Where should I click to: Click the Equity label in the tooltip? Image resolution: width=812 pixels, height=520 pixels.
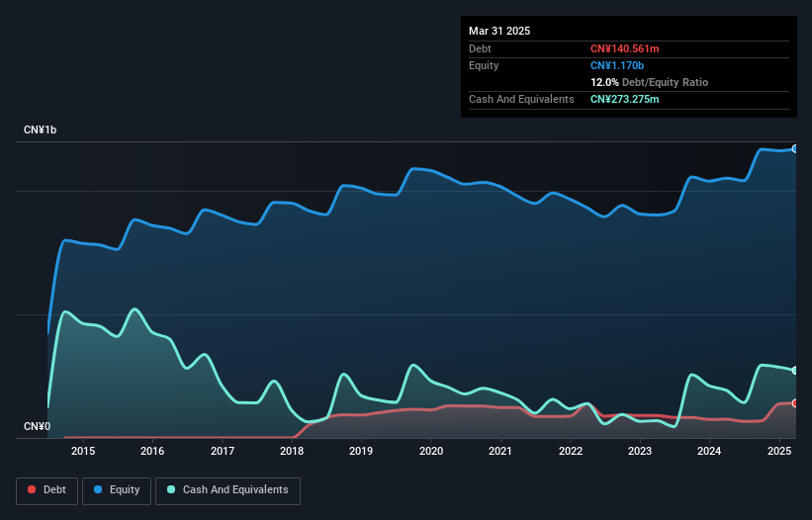(x=484, y=65)
